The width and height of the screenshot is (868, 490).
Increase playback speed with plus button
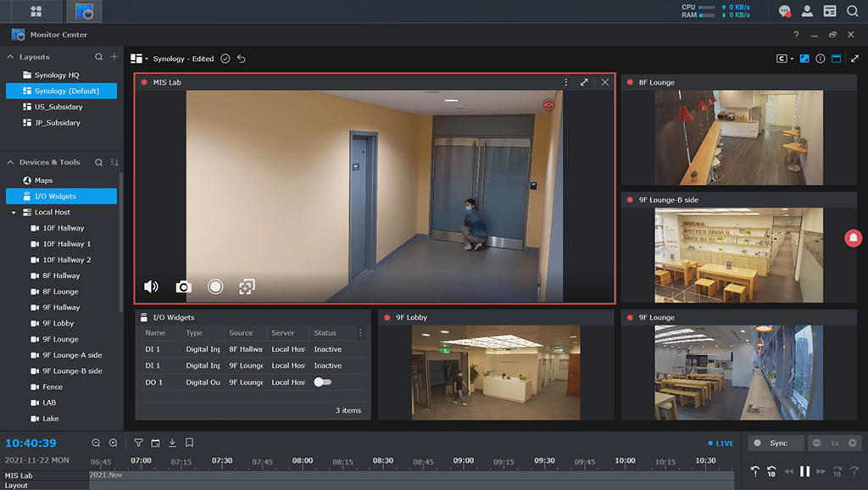852,443
